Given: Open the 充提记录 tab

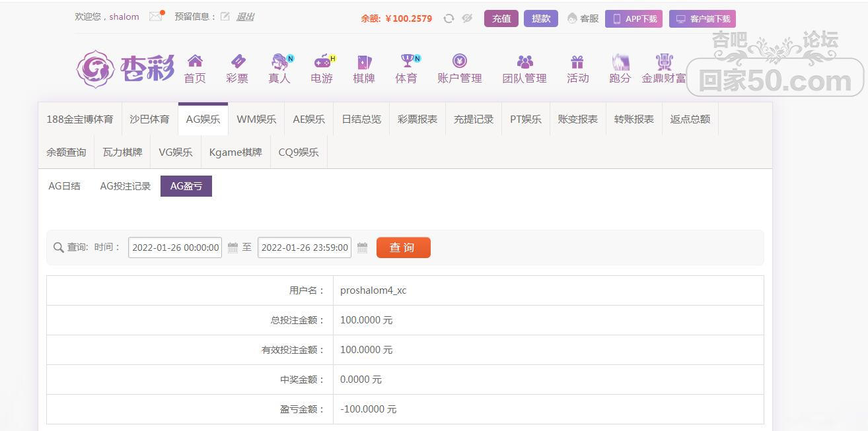Looking at the screenshot, I should (x=474, y=119).
